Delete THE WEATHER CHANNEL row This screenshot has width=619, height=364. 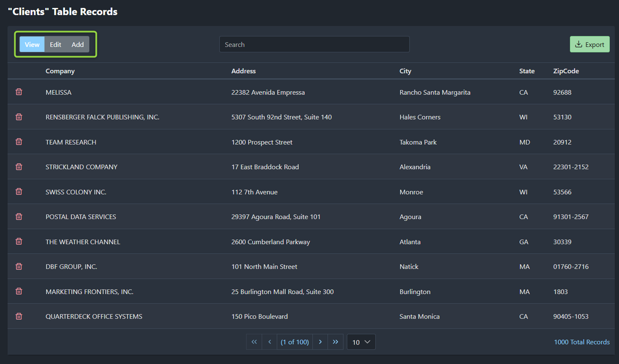tap(19, 241)
